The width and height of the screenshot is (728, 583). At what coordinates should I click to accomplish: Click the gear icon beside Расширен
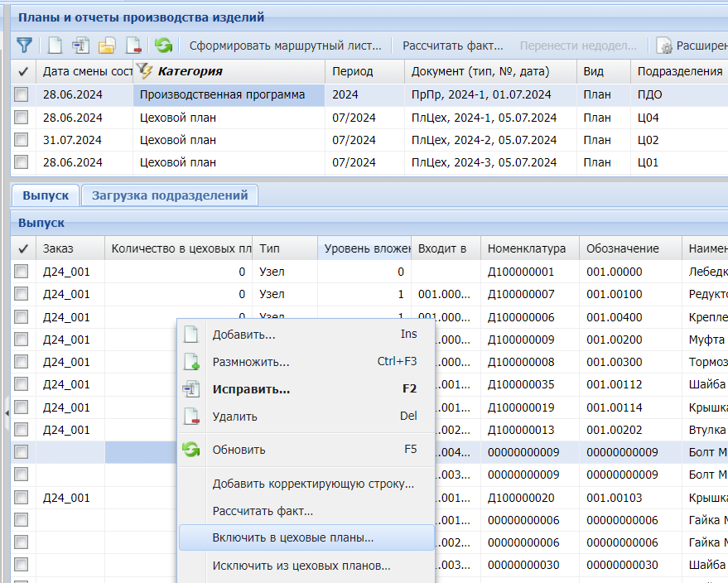663,46
